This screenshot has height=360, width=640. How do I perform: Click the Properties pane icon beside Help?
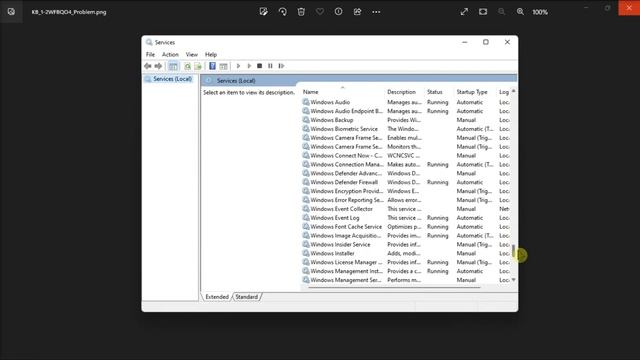coord(223,66)
